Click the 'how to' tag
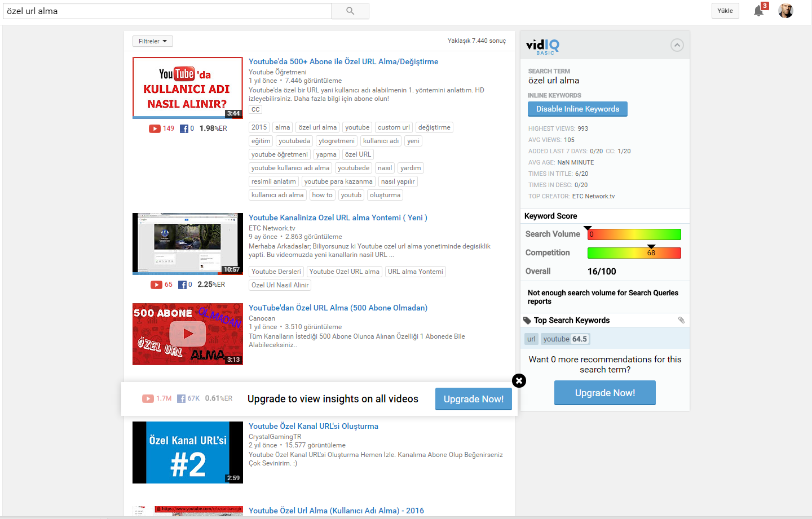Image resolution: width=812 pixels, height=519 pixels. 323,195
